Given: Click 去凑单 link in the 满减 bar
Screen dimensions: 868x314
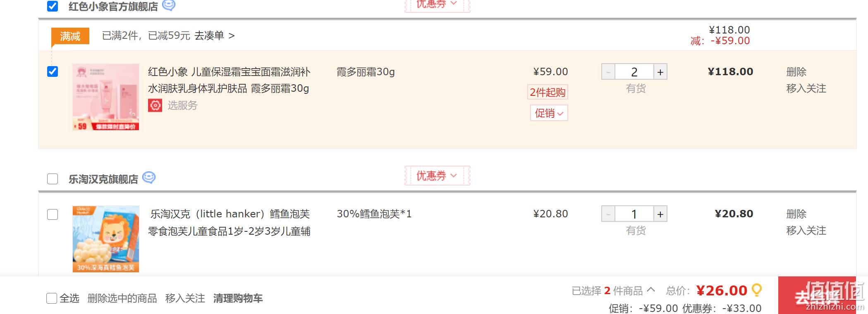Looking at the screenshot, I should [214, 36].
